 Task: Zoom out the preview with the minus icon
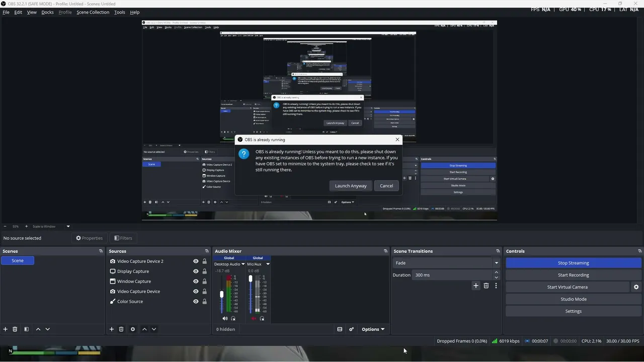tap(5, 226)
